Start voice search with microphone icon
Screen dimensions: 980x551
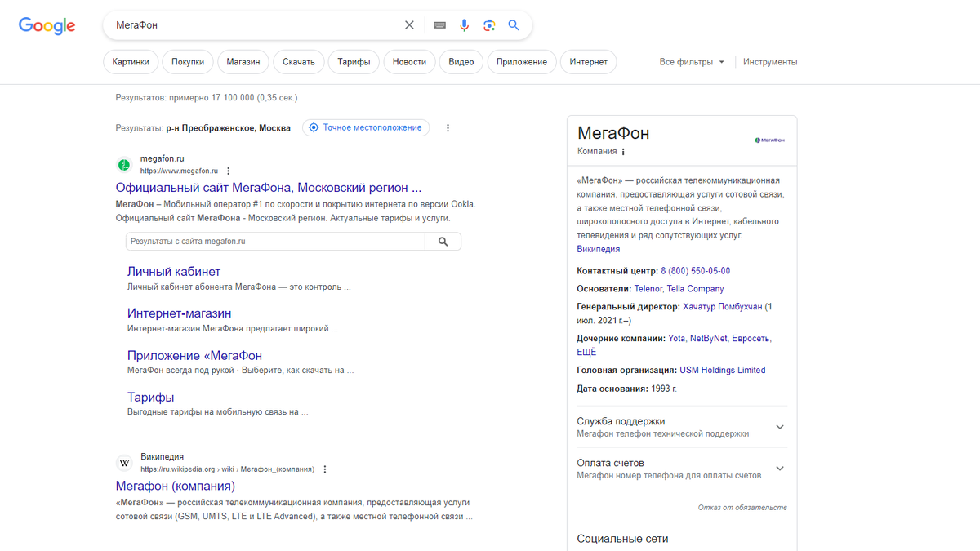tap(464, 25)
